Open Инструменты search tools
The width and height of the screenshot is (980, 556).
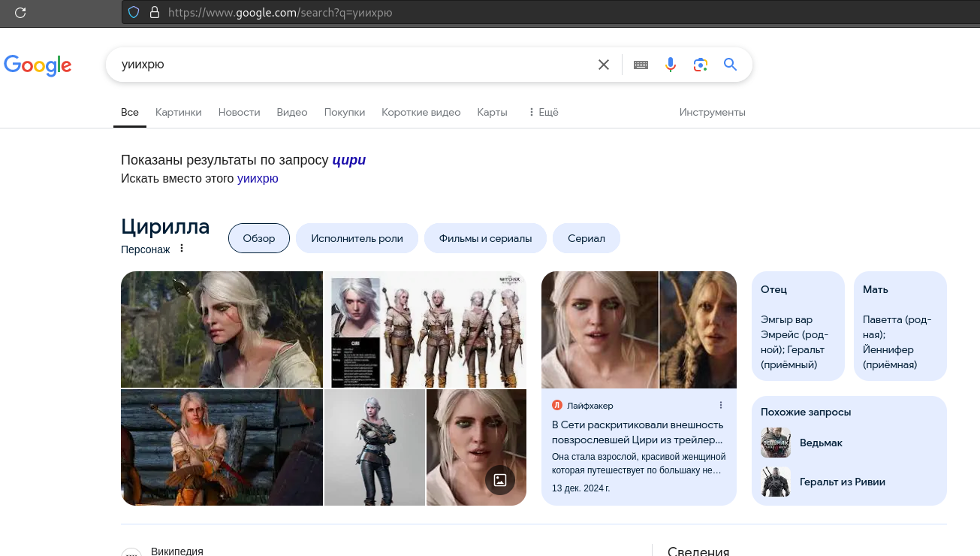[x=713, y=112]
